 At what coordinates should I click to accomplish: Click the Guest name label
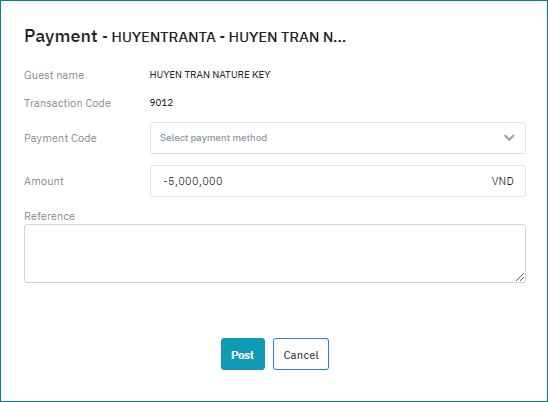(x=54, y=75)
